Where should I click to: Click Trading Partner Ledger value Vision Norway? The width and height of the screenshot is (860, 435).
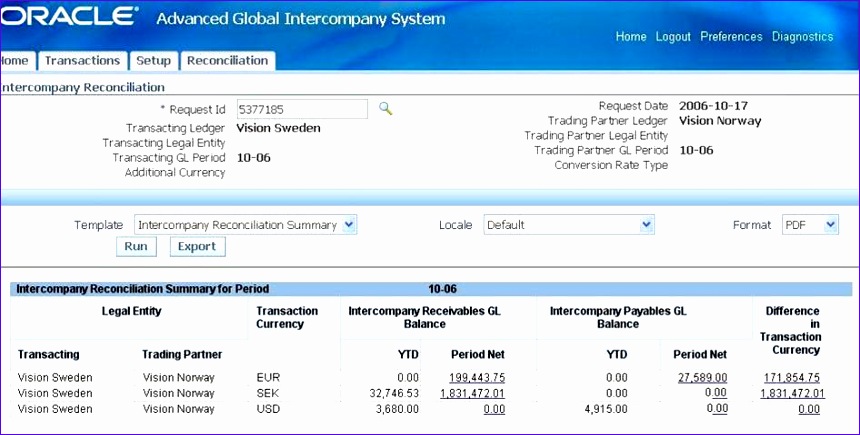[720, 121]
